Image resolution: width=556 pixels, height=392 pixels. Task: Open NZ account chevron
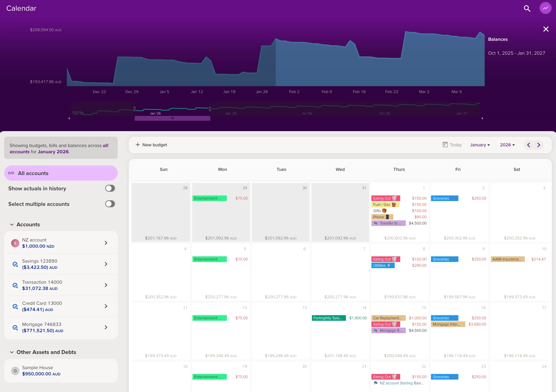pyautogui.click(x=106, y=243)
